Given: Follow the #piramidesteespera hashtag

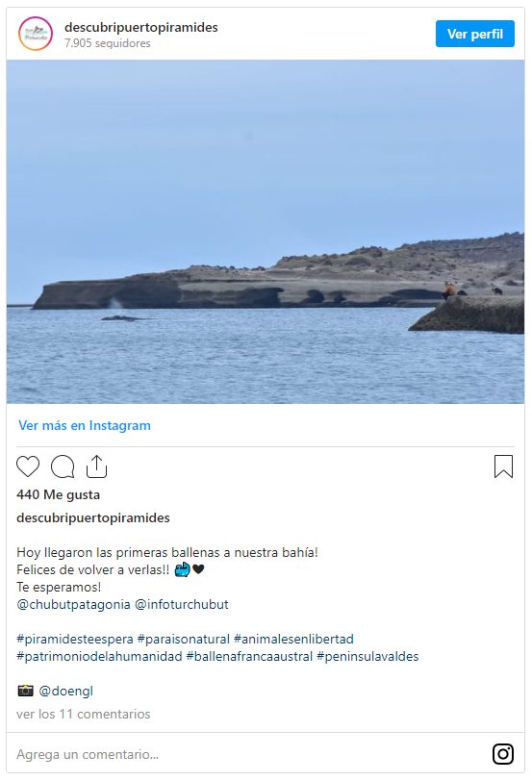Looking at the screenshot, I should pos(75,639).
